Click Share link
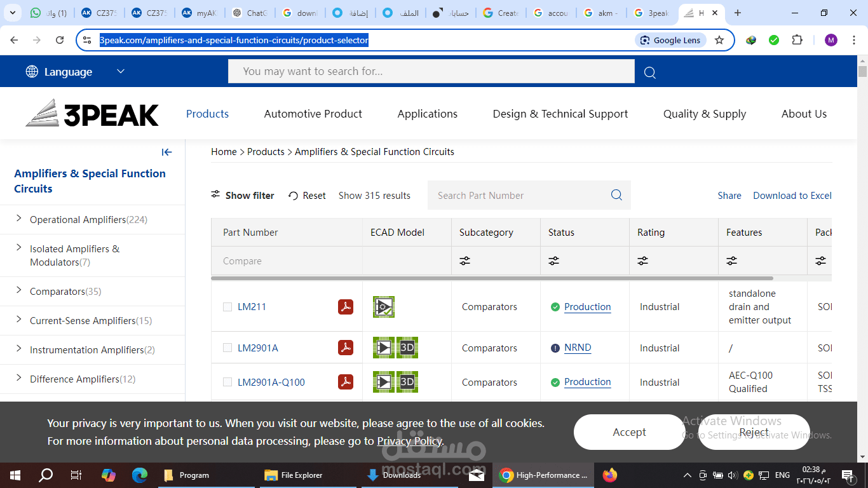The height and width of the screenshot is (488, 868). pyautogui.click(x=729, y=195)
